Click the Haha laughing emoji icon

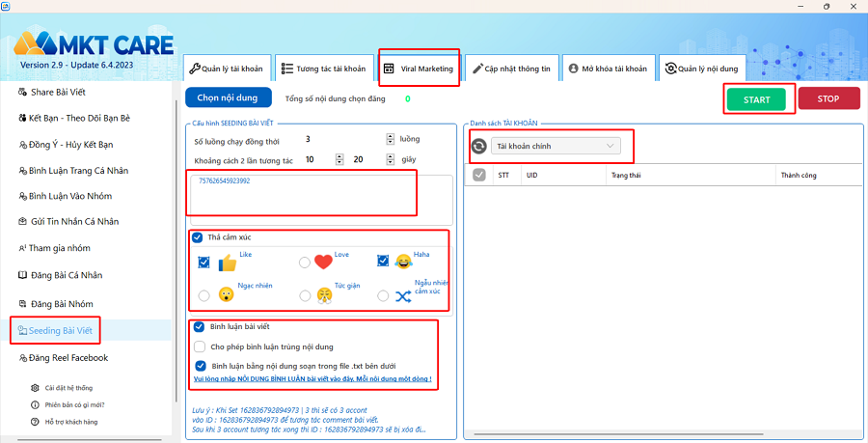pyautogui.click(x=403, y=262)
